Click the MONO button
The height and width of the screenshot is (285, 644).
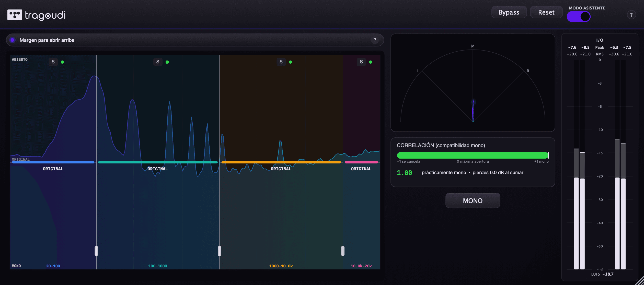[473, 201]
